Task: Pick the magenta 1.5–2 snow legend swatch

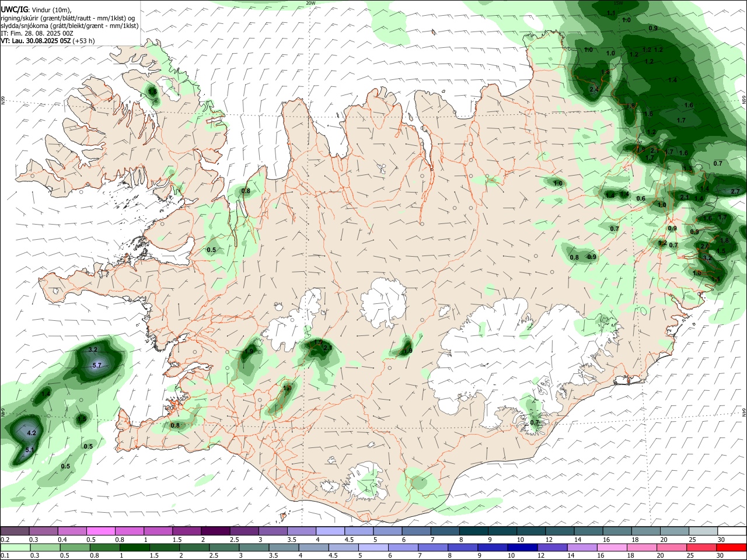Action: [x=186, y=531]
